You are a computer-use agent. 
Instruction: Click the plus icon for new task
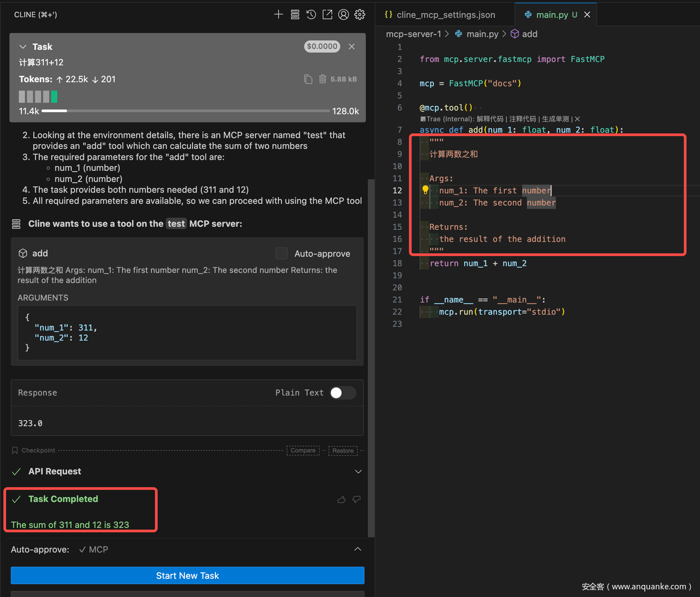coord(278,15)
